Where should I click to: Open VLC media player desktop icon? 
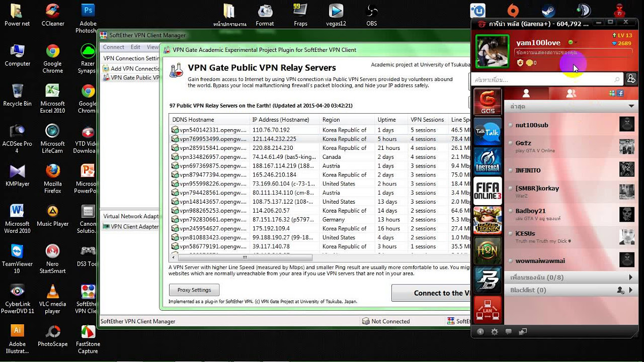tap(52, 299)
